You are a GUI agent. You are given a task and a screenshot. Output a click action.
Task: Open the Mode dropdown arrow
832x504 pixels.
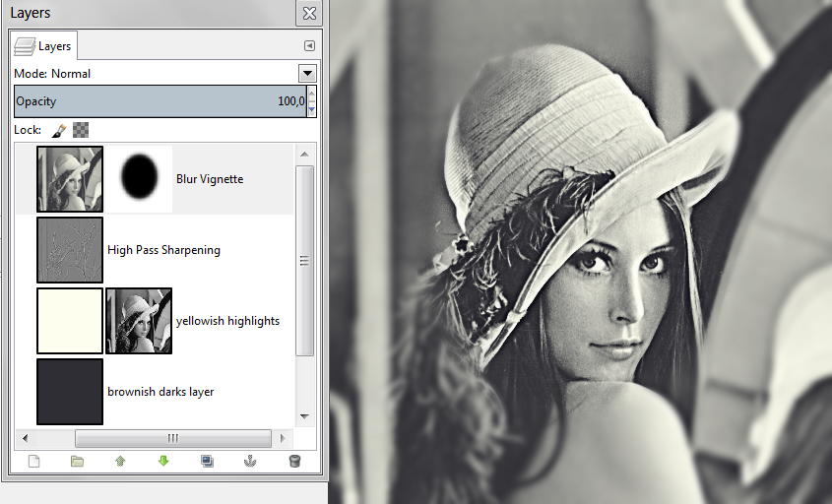pos(307,73)
